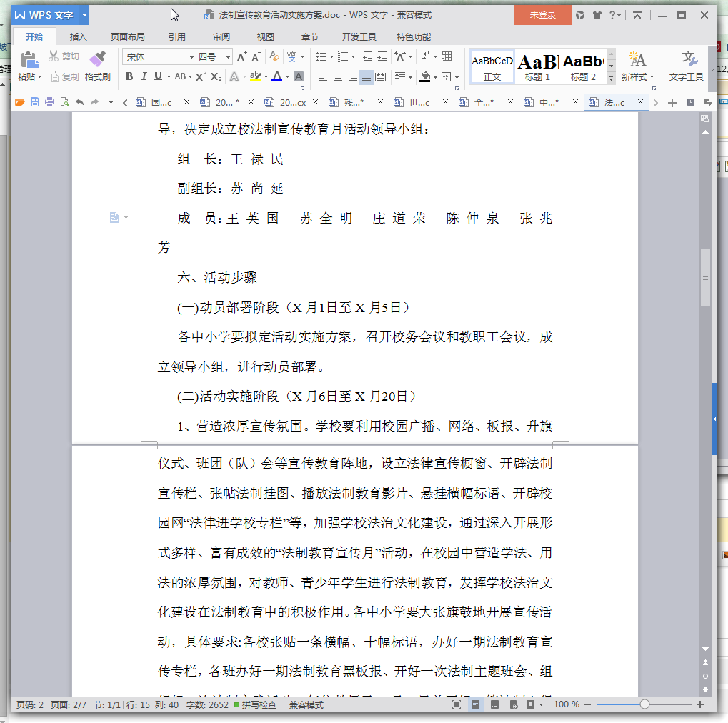Click the text tools (文字工具) icon
This screenshot has height=723, width=728.
(689, 59)
